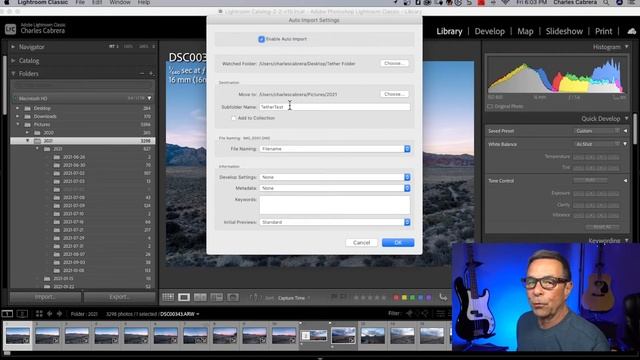Click the Downloads folder icon
The height and width of the screenshot is (360, 640).
(x=28, y=116)
